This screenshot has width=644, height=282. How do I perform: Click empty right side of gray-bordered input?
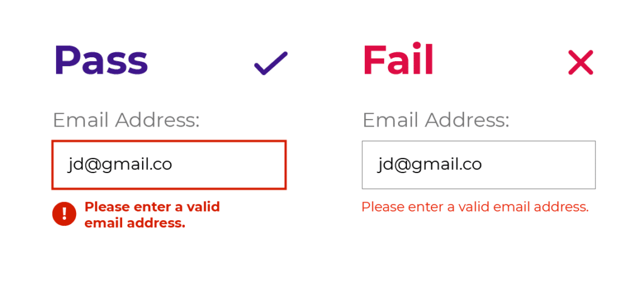pyautogui.click(x=539, y=165)
